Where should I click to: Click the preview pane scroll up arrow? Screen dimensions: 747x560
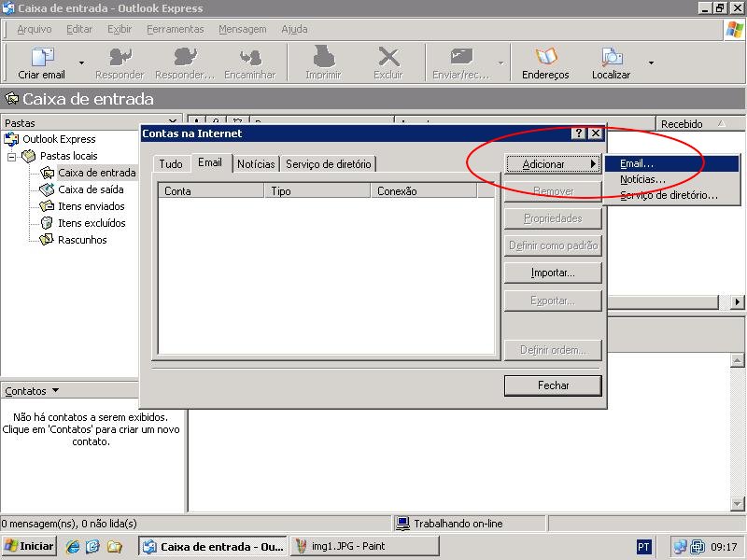click(x=737, y=360)
